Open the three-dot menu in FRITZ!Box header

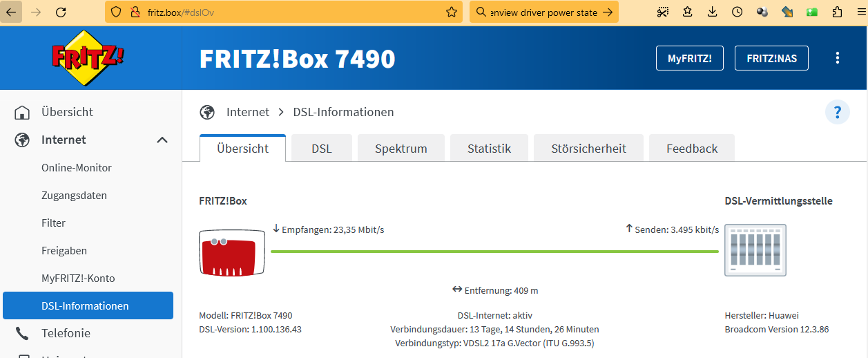click(838, 58)
